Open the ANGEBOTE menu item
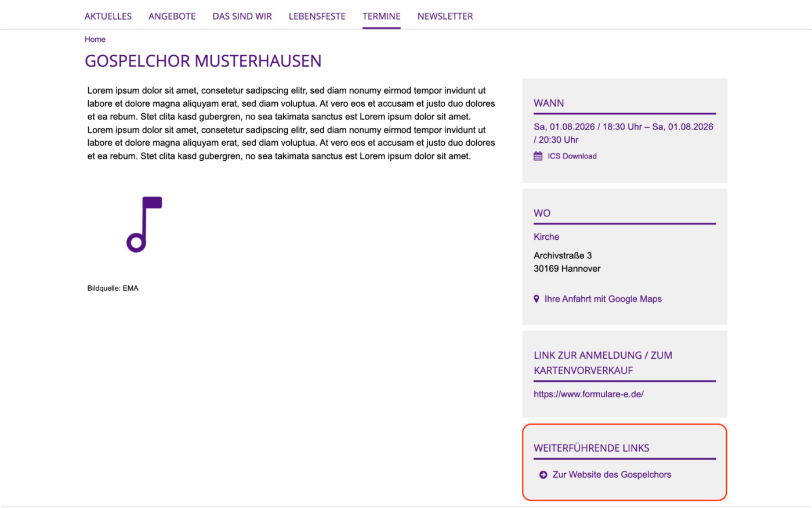Screen dimensions: 812x508 [x=172, y=16]
